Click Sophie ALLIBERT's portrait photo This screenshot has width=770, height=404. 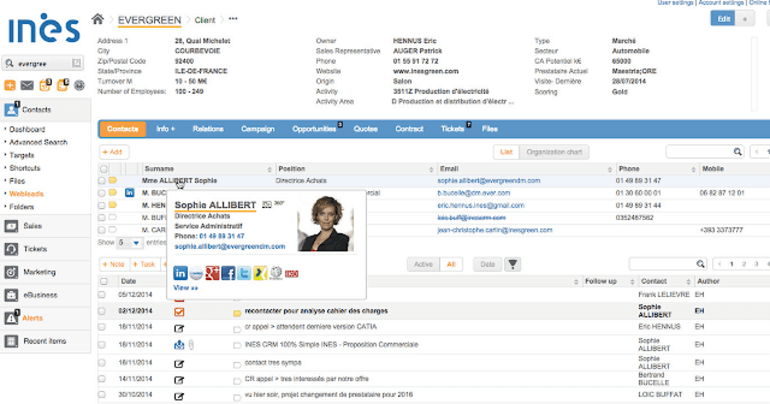pos(326,223)
